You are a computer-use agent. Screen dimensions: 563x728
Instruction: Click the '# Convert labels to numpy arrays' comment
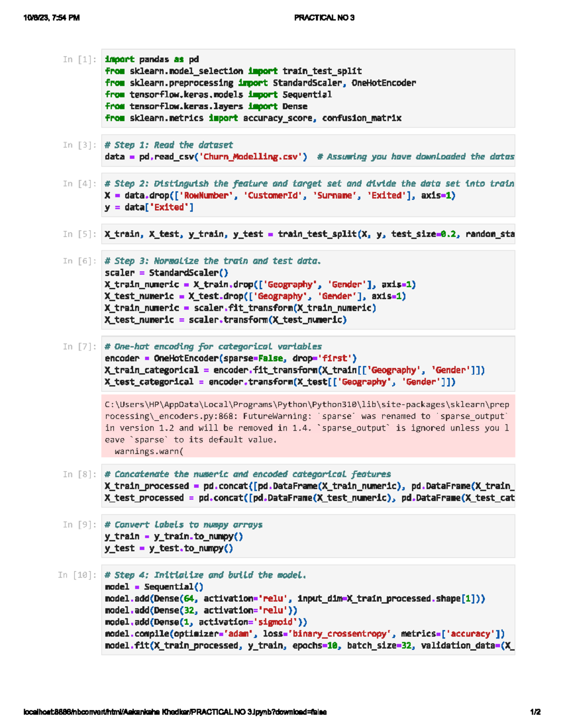(183, 525)
